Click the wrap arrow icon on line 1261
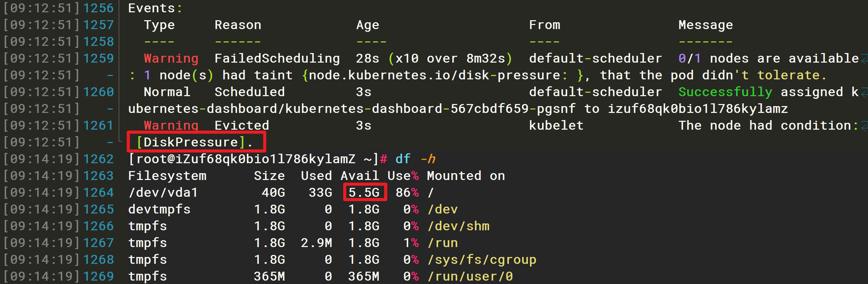Viewport: 868px width, 284px height. pyautogui.click(x=865, y=126)
